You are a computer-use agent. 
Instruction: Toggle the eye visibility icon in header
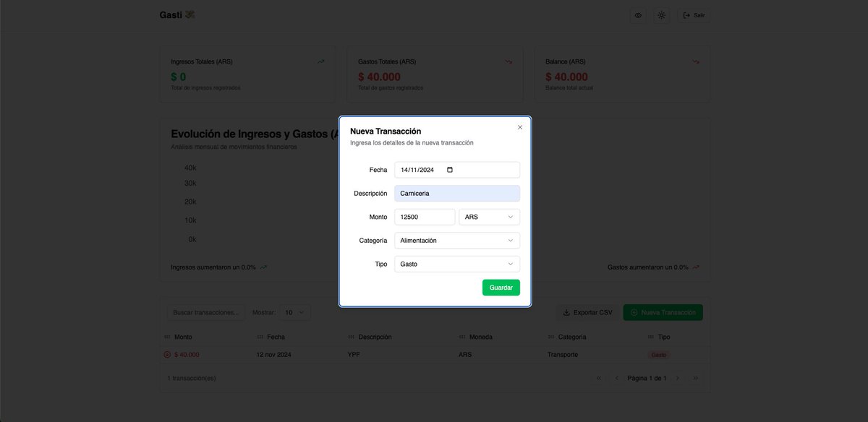click(x=638, y=15)
